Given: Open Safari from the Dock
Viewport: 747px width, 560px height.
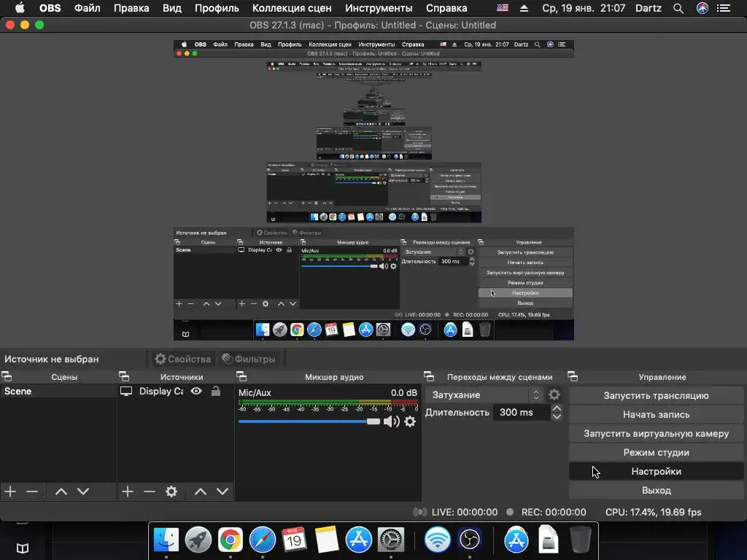Looking at the screenshot, I should tap(263, 540).
